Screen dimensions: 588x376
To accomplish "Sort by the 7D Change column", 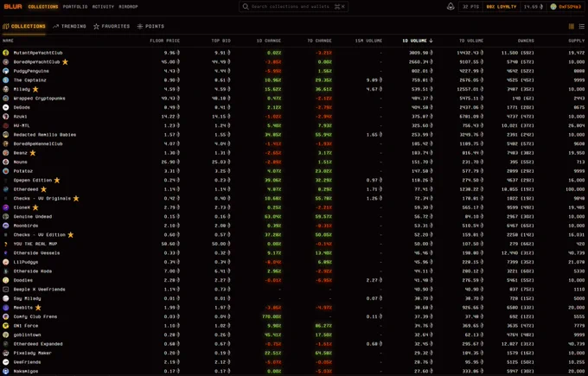I will coord(319,41).
